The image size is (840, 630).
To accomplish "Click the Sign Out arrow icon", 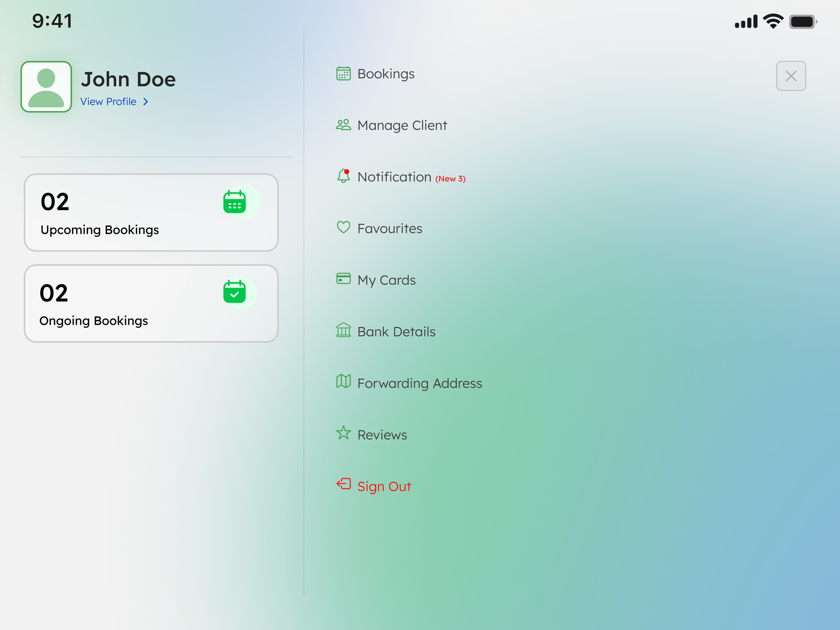I will (x=343, y=484).
